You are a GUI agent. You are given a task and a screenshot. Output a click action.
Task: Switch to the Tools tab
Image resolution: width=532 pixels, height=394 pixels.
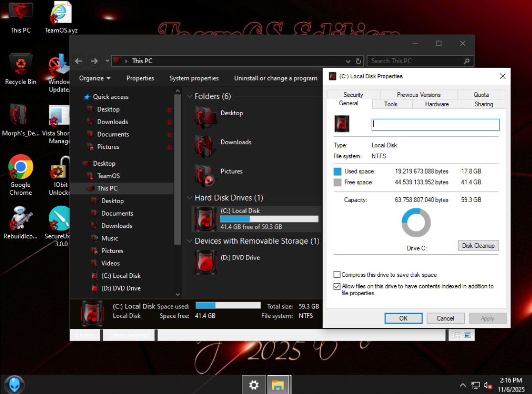pyautogui.click(x=390, y=104)
